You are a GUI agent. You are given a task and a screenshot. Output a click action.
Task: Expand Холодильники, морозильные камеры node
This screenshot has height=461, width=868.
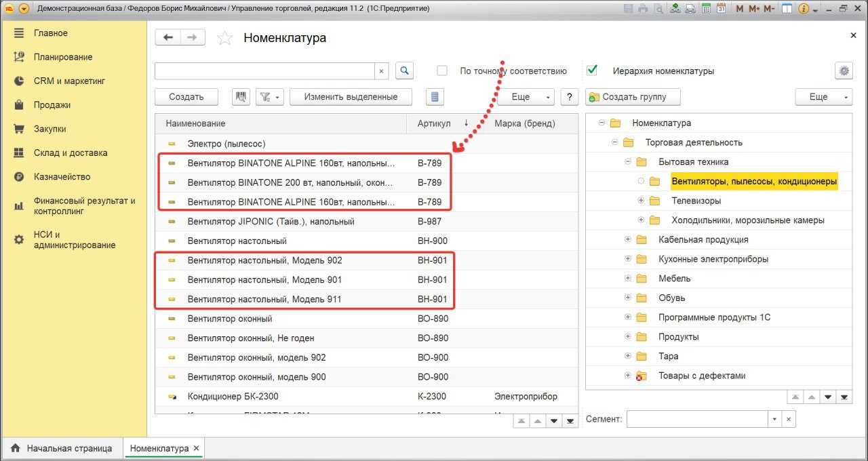(641, 220)
